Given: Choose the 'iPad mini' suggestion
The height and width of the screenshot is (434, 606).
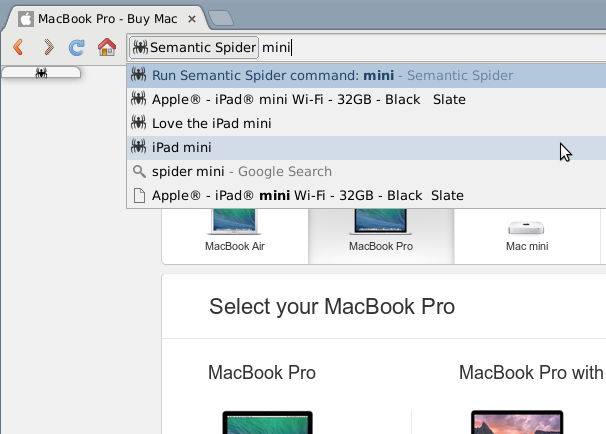Looking at the screenshot, I should click(181, 147).
